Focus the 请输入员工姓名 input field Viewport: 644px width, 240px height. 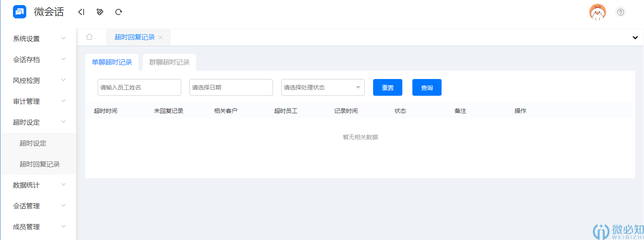[139, 87]
